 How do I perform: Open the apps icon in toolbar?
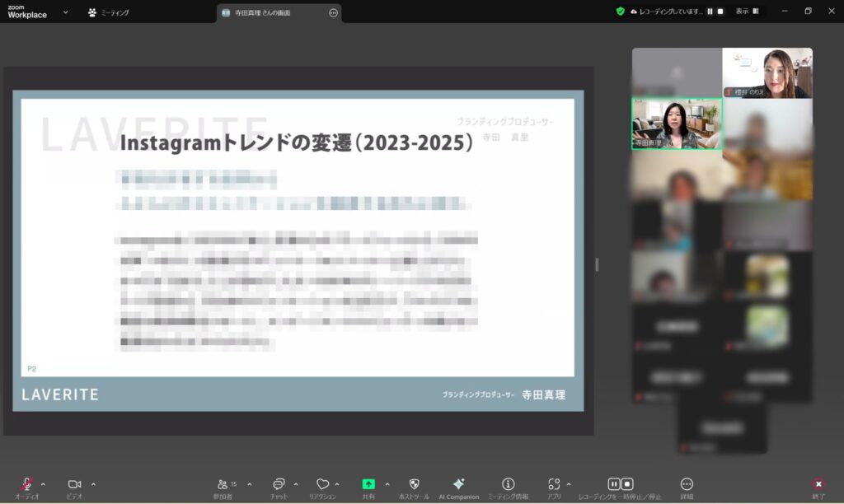[554, 484]
